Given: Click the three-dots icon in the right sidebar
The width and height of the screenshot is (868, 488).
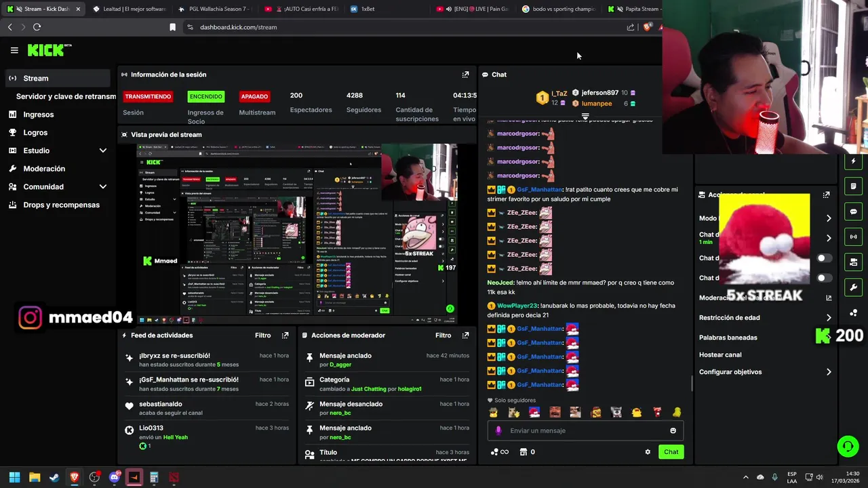Looking at the screenshot, I should [853, 312].
